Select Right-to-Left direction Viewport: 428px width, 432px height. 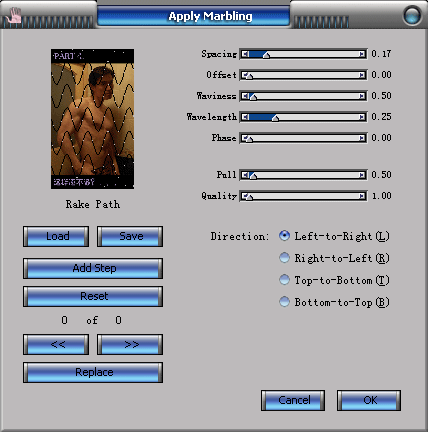click(284, 258)
